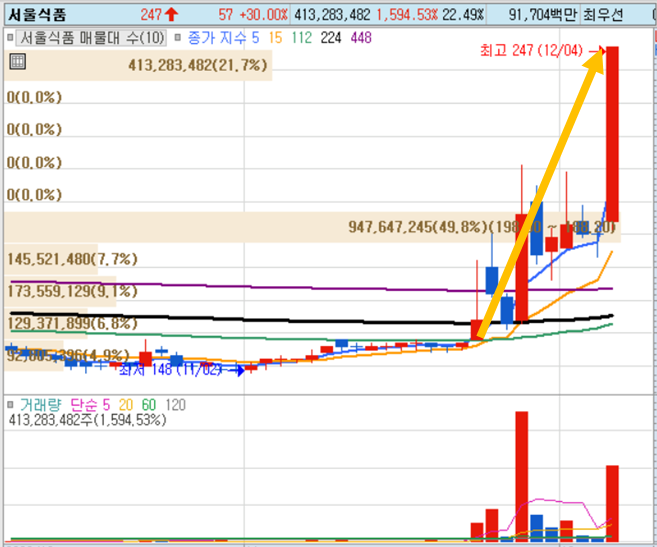
Task: Select the 120 volume average period
Action: pos(175,405)
